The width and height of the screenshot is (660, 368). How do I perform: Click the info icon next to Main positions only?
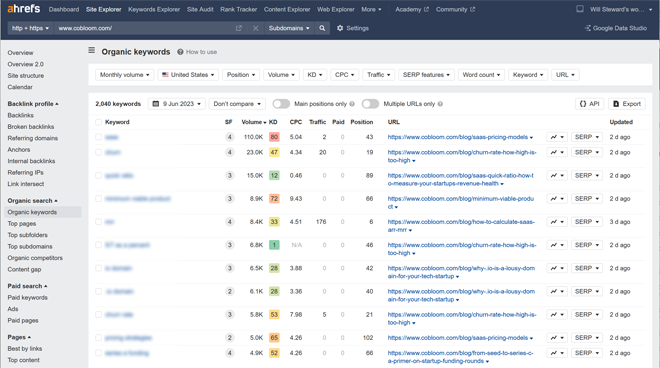[352, 104]
